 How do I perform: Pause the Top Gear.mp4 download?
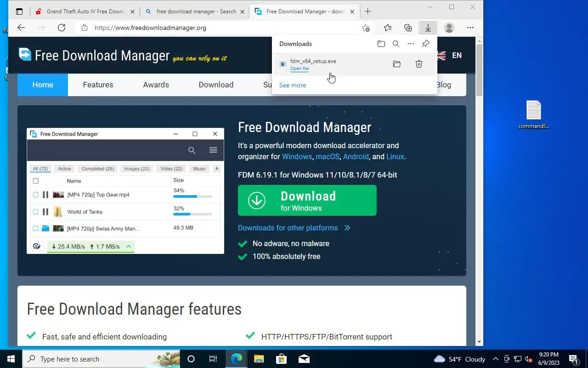45,195
